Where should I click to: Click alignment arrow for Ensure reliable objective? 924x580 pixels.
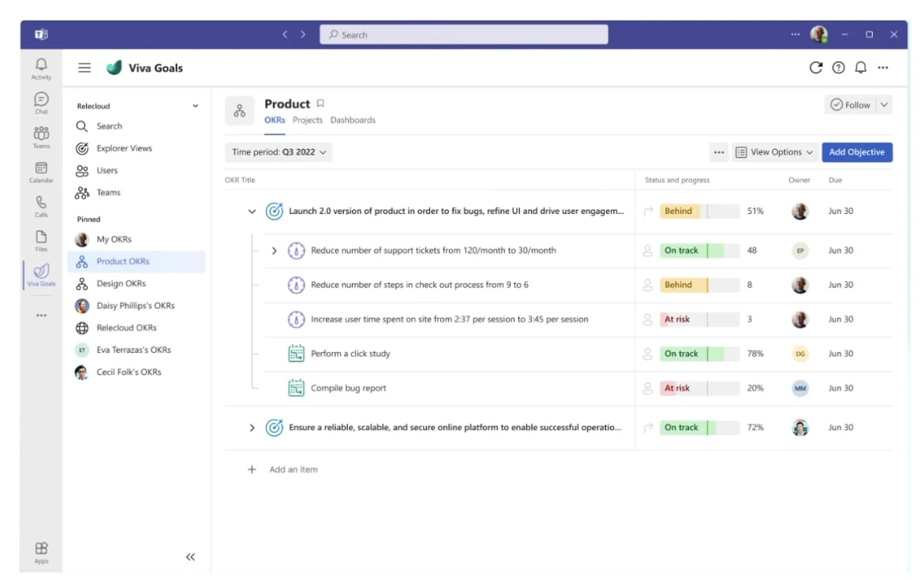click(648, 428)
